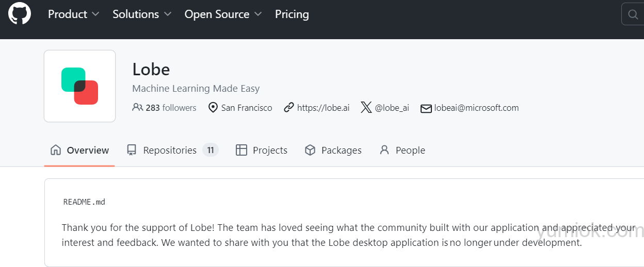Open the Projects tab
The height and width of the screenshot is (267, 644).
pyautogui.click(x=262, y=150)
